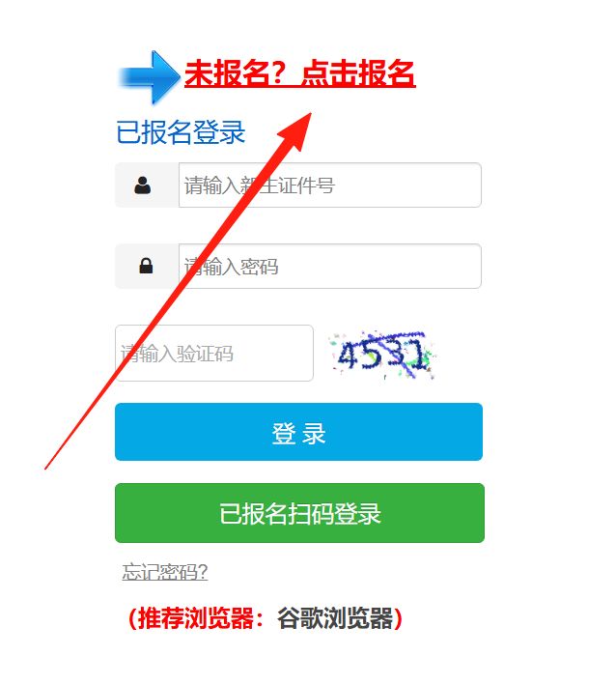Image resolution: width=616 pixels, height=684 pixels.
Task: Click the blue 登录 button
Action: (x=298, y=432)
